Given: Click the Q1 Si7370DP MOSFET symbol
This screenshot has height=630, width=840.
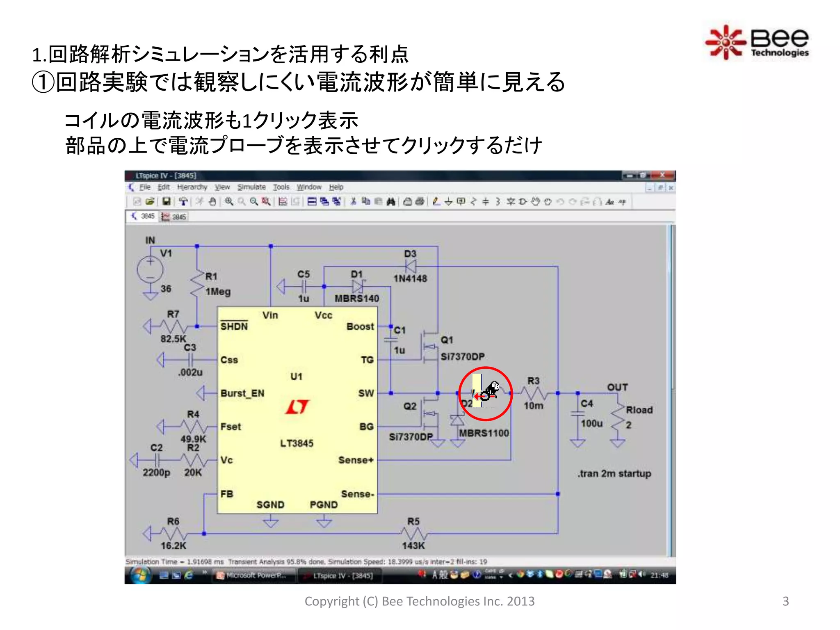Looking at the screenshot, I should (430, 346).
